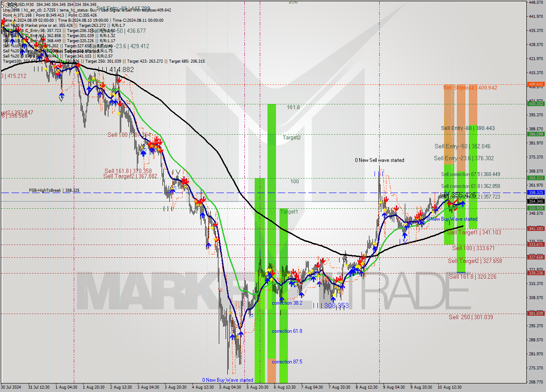Select 'Sell Target2 | 327.658' label
This screenshot has width=546, height=392.
[475, 261]
